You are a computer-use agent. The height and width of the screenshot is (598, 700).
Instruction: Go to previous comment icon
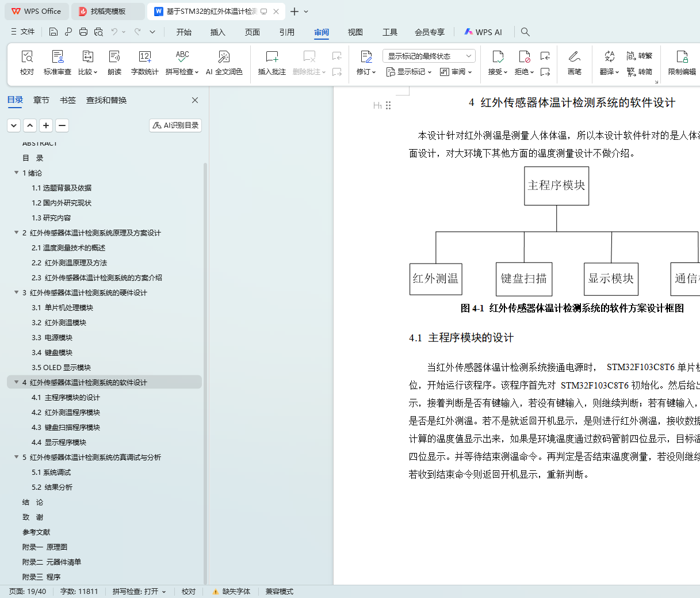pyautogui.click(x=337, y=56)
